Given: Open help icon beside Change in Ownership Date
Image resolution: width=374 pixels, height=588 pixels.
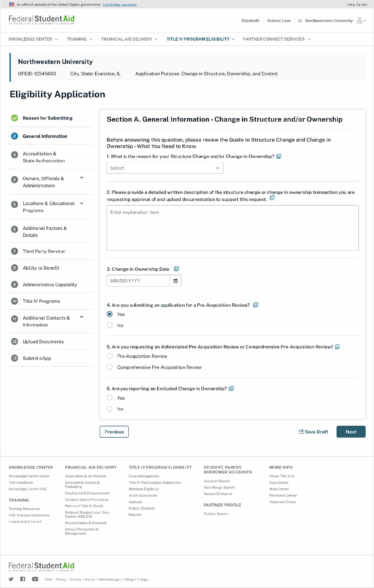Looking at the screenshot, I should [x=176, y=269].
